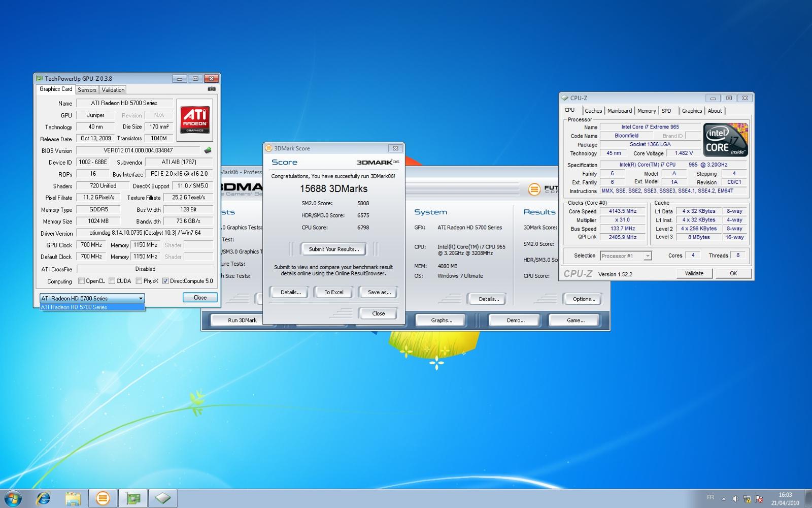The height and width of the screenshot is (508, 812).
Task: Show hidden tray icons arrow
Action: [724, 499]
